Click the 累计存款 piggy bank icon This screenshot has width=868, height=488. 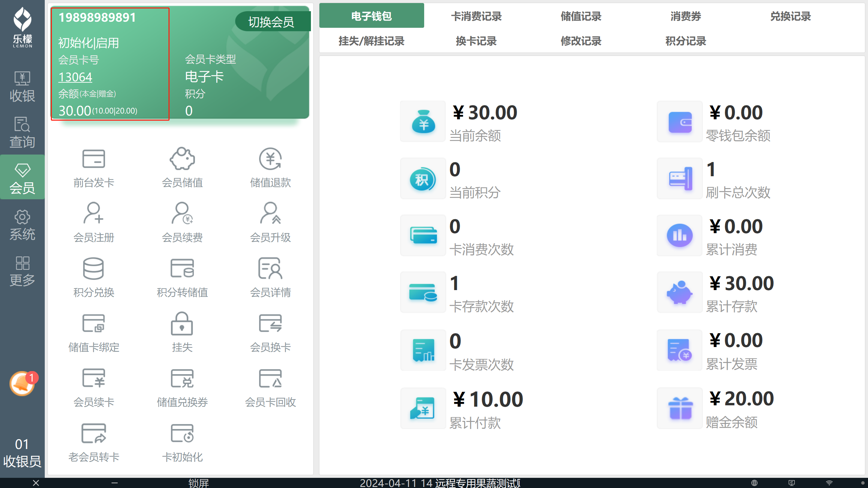(x=679, y=292)
